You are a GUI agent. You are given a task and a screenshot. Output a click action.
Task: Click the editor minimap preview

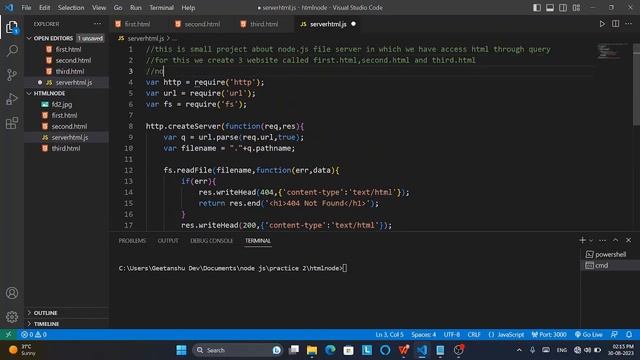click(612, 51)
